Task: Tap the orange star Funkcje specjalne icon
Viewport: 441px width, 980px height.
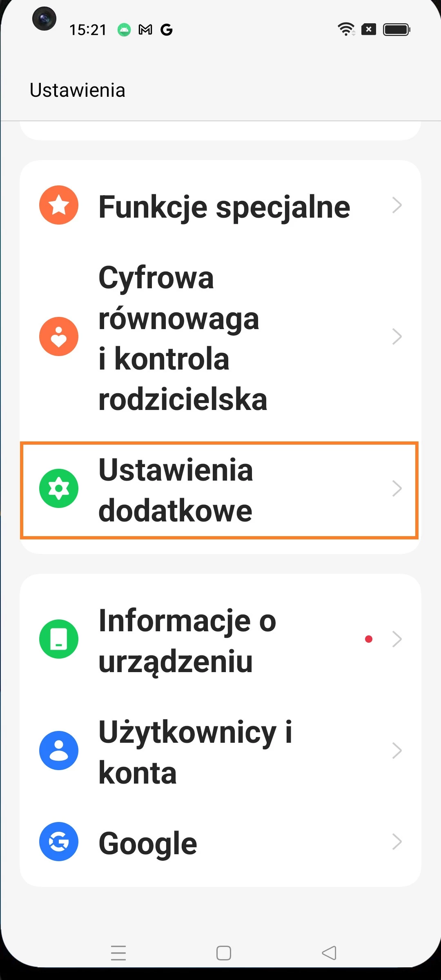Action: [59, 205]
